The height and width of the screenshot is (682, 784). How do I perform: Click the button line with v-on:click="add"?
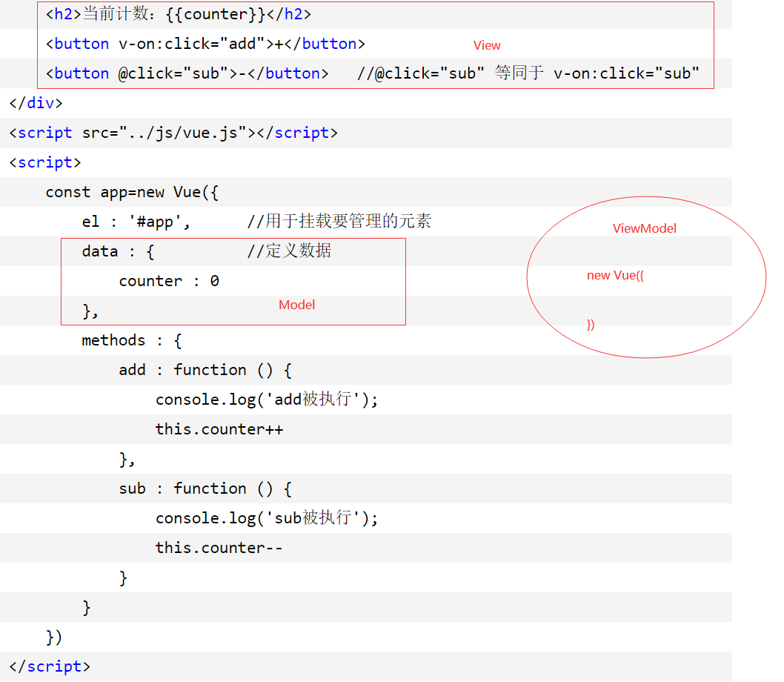(205, 44)
